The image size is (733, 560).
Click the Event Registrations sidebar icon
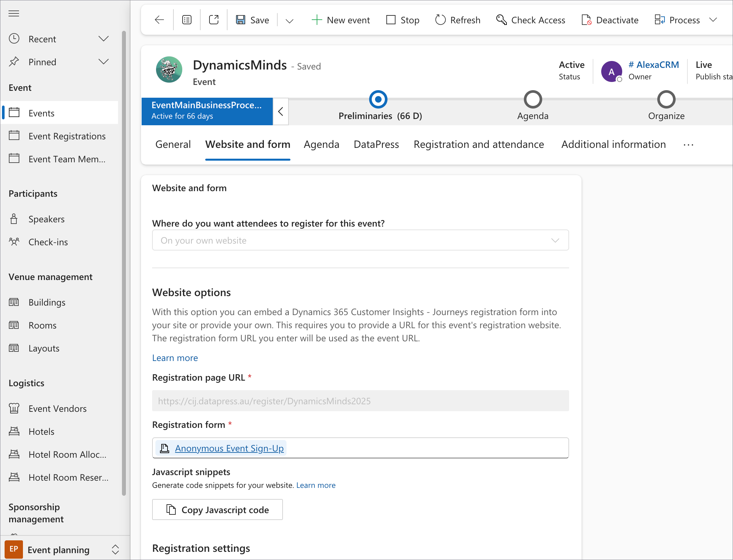[x=14, y=136]
